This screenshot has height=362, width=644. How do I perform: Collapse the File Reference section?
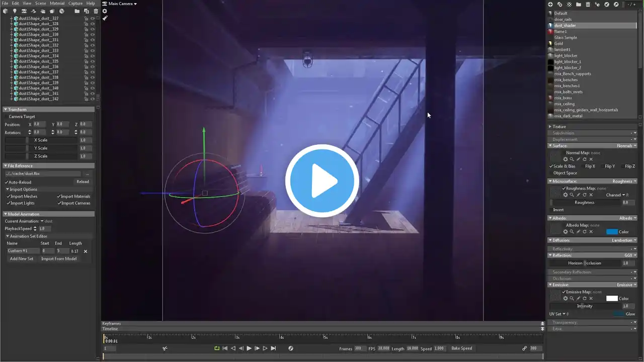coord(6,166)
